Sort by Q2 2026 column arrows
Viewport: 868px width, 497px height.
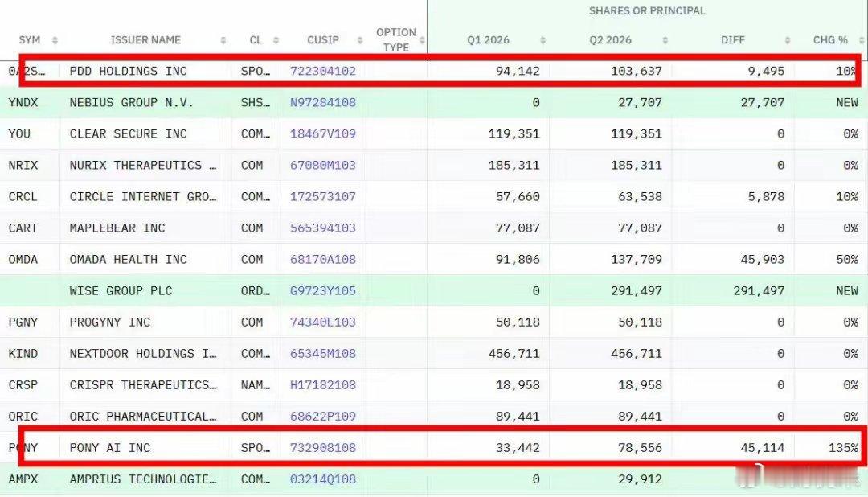pyautogui.click(x=665, y=40)
